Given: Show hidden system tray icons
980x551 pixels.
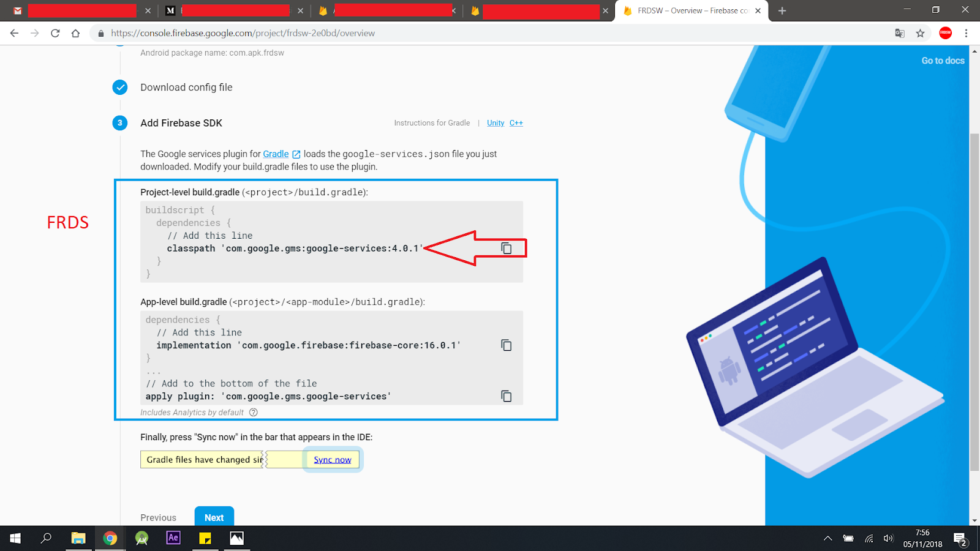Looking at the screenshot, I should pyautogui.click(x=827, y=539).
